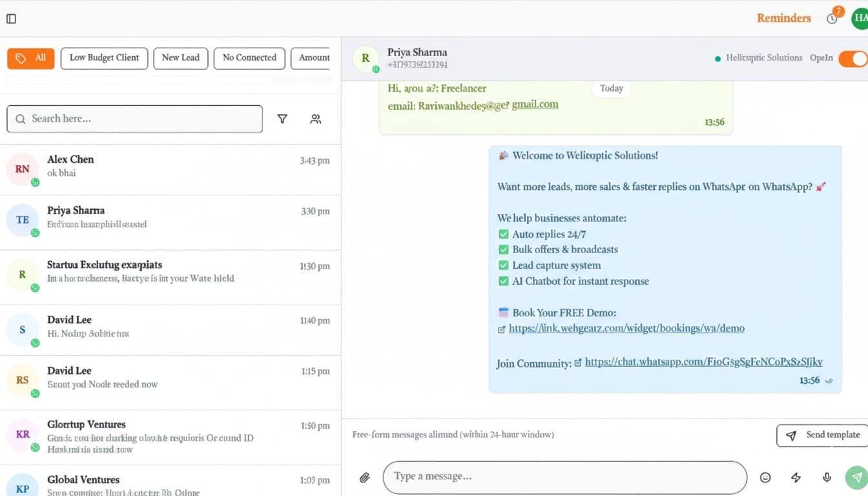868x496 pixels.
Task: Click the lightning quick replies icon
Action: tap(796, 478)
